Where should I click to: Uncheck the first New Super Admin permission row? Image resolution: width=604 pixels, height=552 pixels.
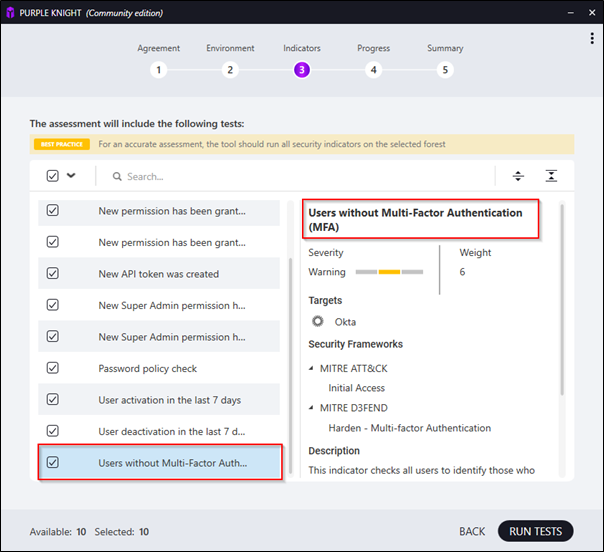coord(52,305)
